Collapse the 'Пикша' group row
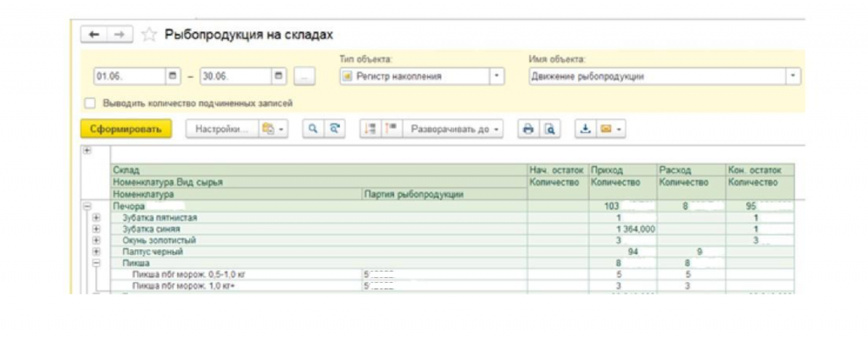This screenshot has height=338, width=868. pyautogui.click(x=97, y=263)
